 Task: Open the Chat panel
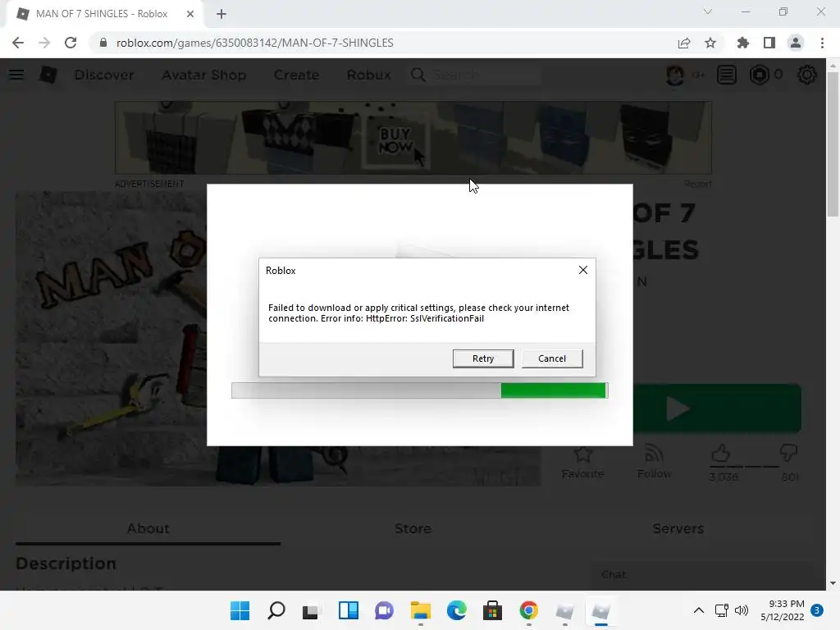click(702, 575)
